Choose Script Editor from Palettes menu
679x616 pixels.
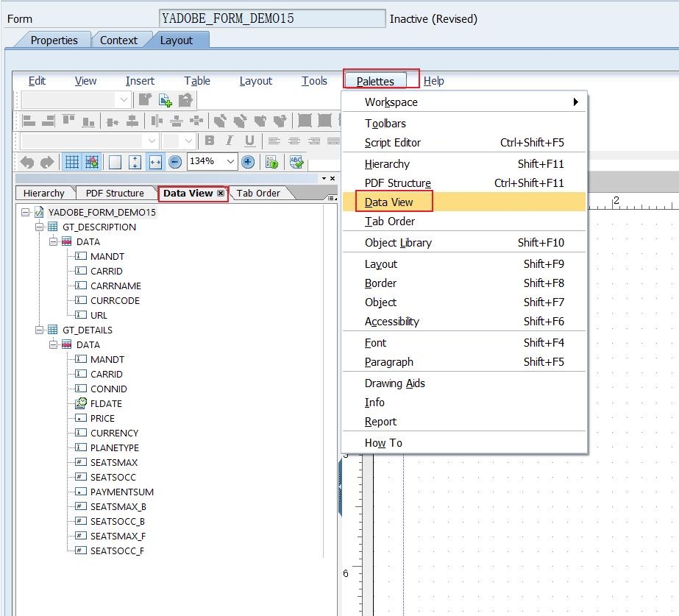(463, 143)
